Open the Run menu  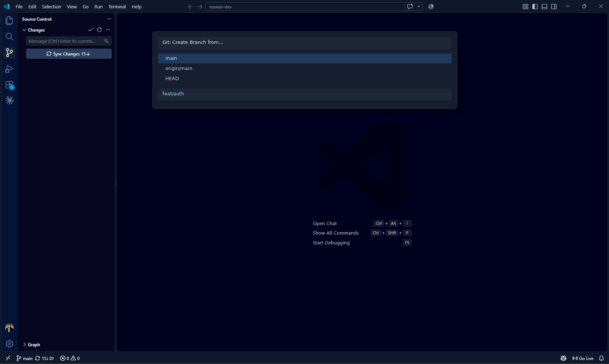click(x=98, y=7)
